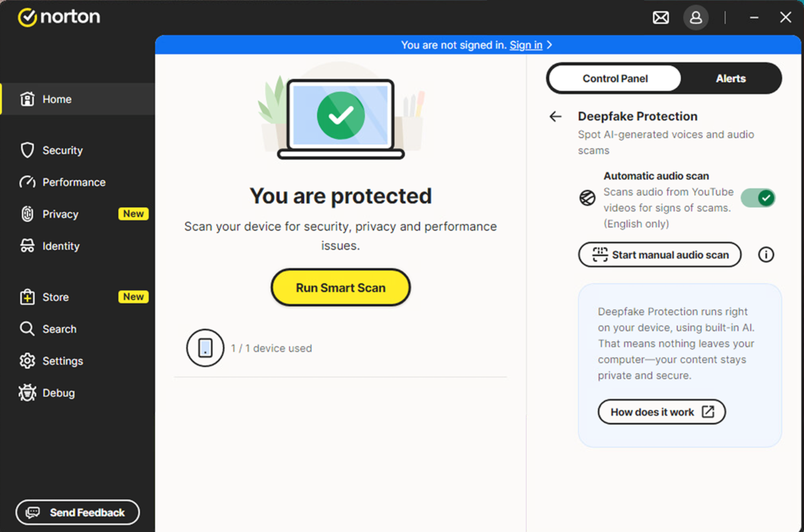
Task: Click the Settings gear icon
Action: tap(27, 360)
